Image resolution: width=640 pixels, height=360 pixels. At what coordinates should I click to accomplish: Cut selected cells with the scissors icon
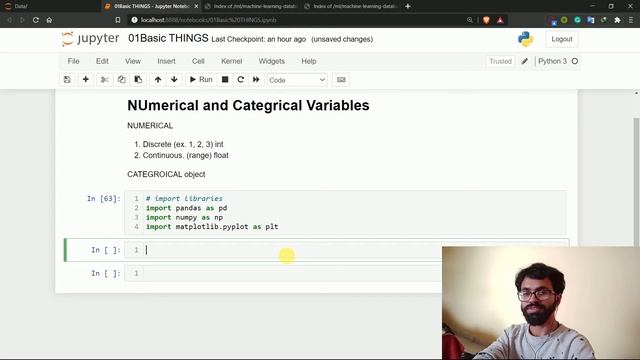point(104,80)
